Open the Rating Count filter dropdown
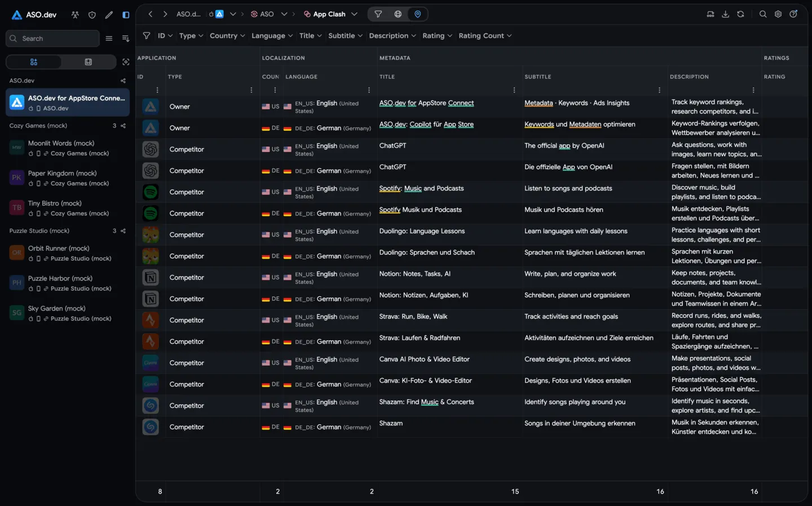 485,35
